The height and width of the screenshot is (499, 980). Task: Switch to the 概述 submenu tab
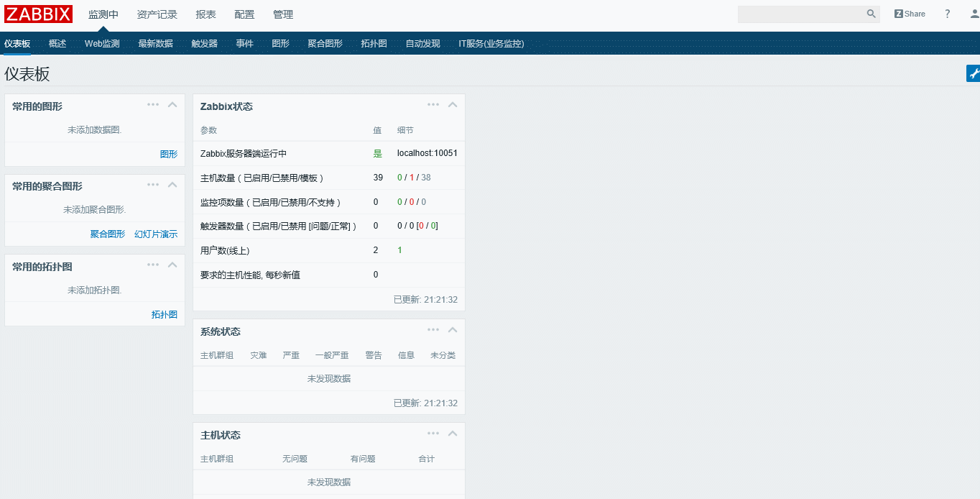[57, 44]
